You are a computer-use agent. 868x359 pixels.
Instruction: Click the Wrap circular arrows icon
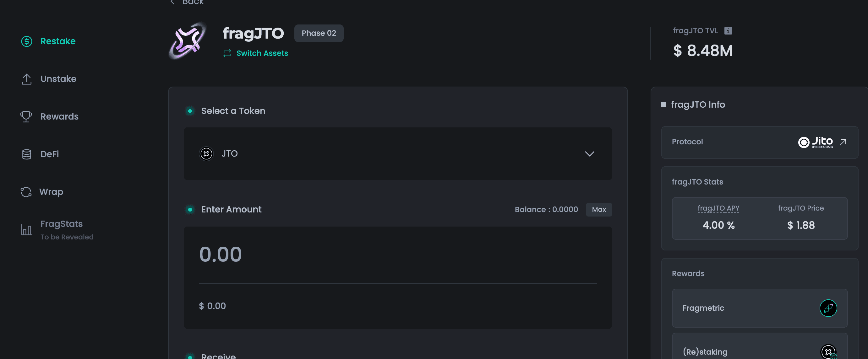[x=26, y=192]
